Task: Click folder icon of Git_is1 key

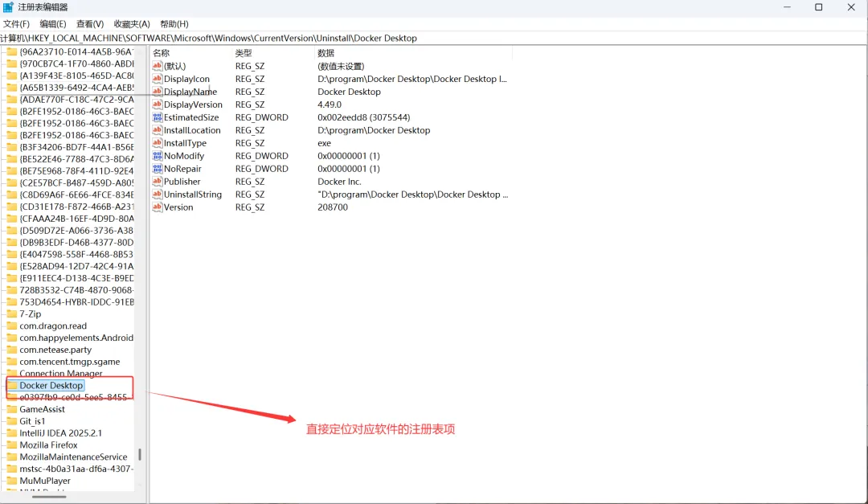Action: point(11,421)
